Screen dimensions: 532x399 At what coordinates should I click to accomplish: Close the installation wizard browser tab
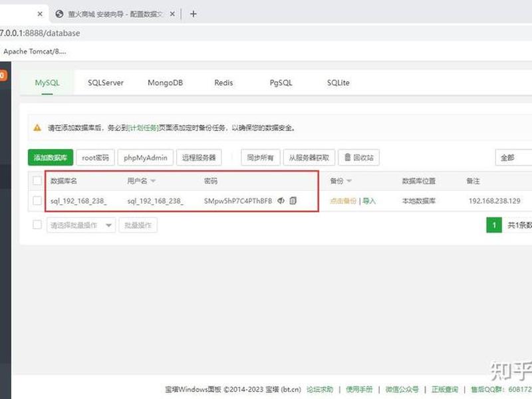(172, 14)
